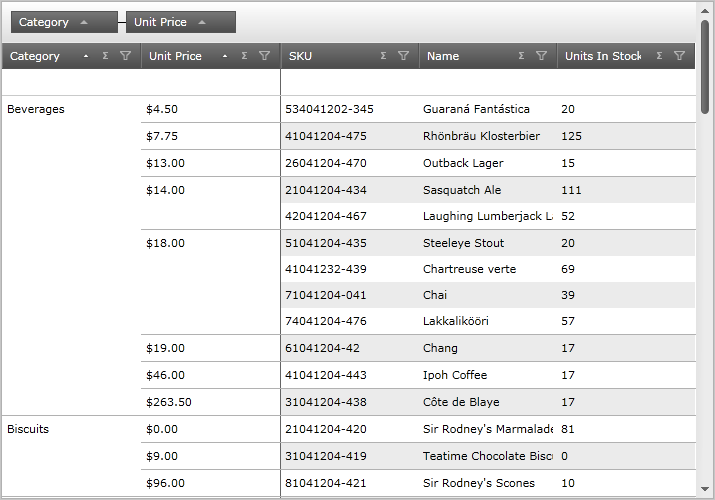
Task: Click the sigma icon in Units In Stock header
Action: 659,57
